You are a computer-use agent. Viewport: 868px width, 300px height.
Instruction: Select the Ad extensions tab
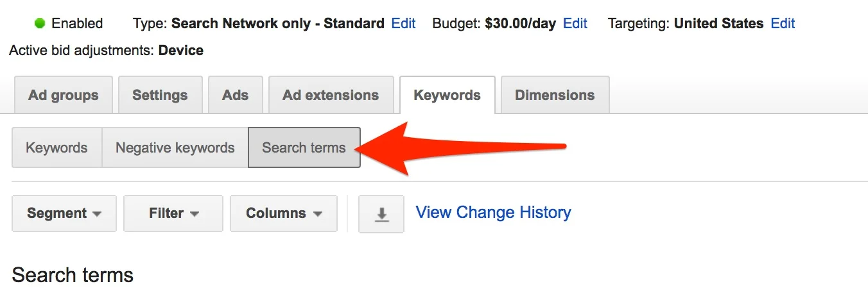click(331, 96)
